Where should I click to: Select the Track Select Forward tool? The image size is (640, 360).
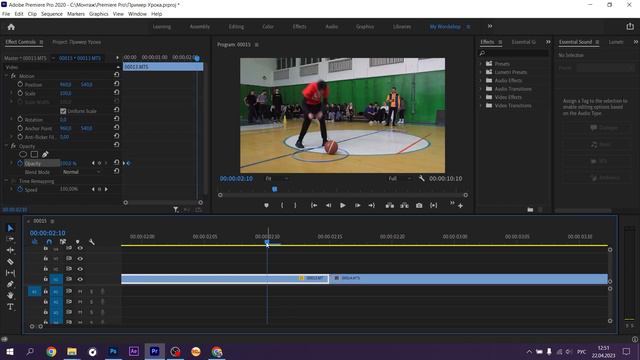(x=10, y=239)
